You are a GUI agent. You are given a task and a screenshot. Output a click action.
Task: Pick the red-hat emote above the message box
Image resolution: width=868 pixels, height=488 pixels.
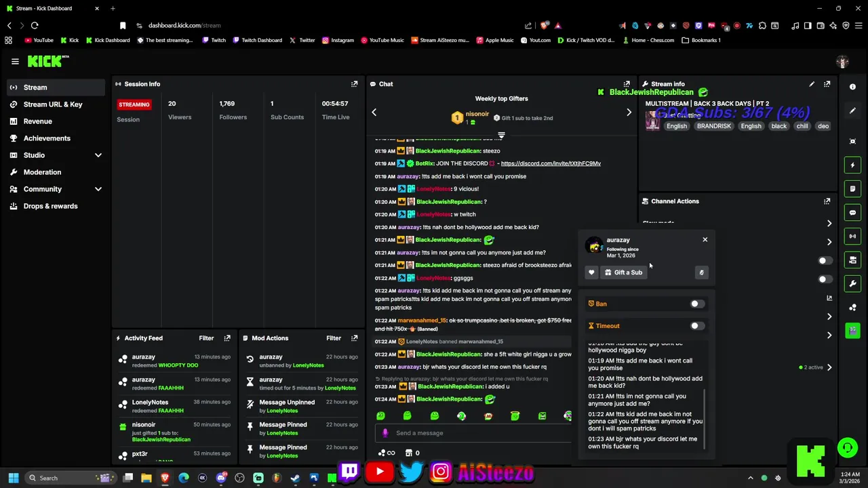click(x=488, y=415)
